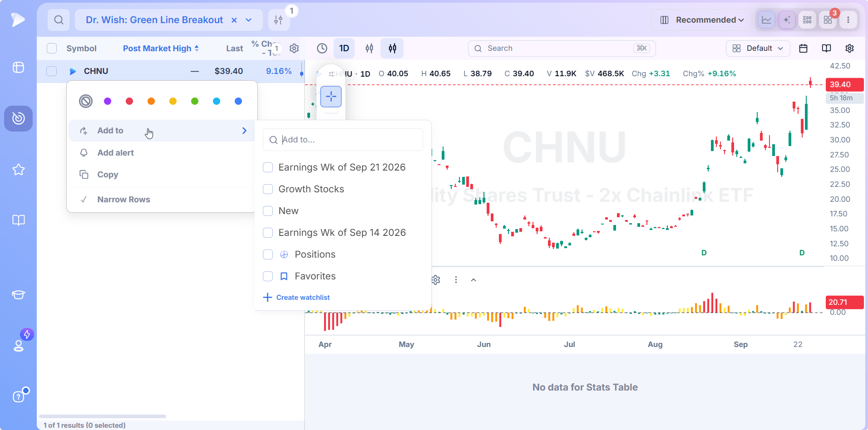The image size is (868, 430).
Task: Open the star favorites icon in the sidebar
Action: point(19,170)
